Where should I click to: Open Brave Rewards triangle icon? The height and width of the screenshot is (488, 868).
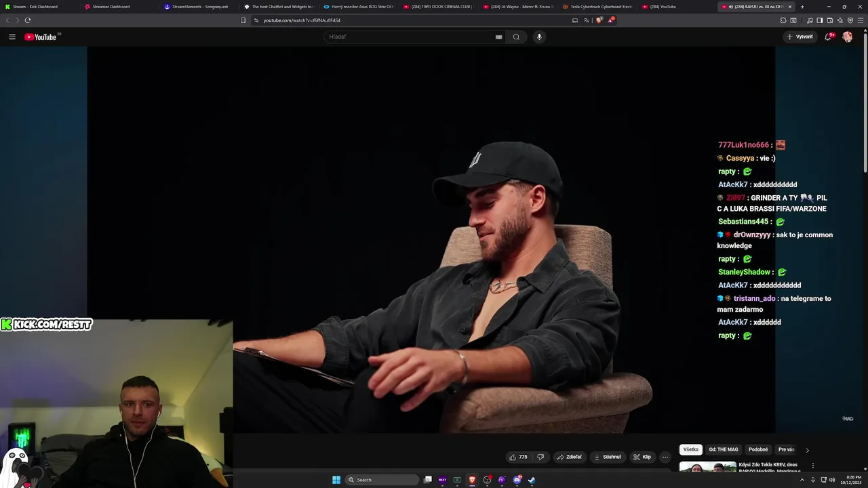tap(610, 20)
